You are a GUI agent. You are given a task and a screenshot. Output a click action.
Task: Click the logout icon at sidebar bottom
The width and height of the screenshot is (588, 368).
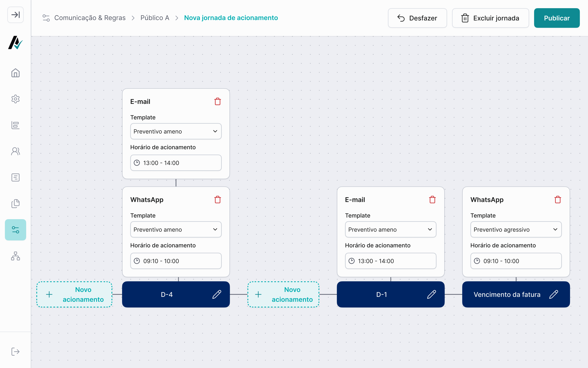16,352
